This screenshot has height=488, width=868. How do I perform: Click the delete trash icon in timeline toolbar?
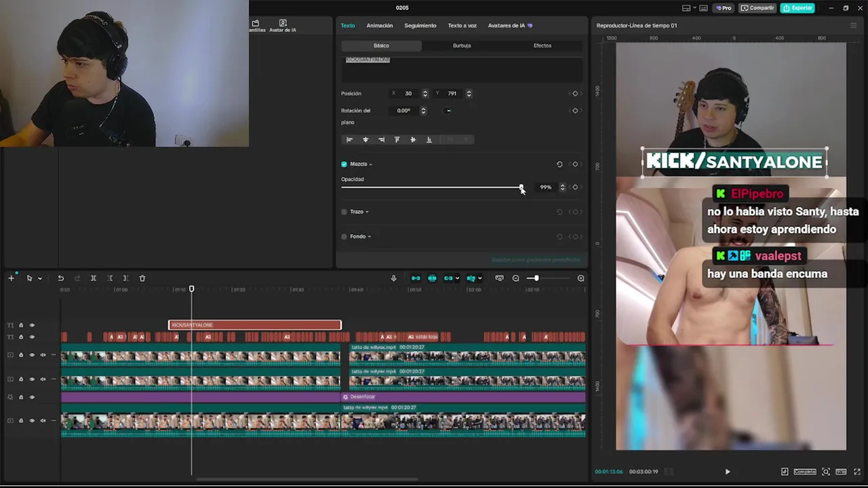(x=142, y=278)
